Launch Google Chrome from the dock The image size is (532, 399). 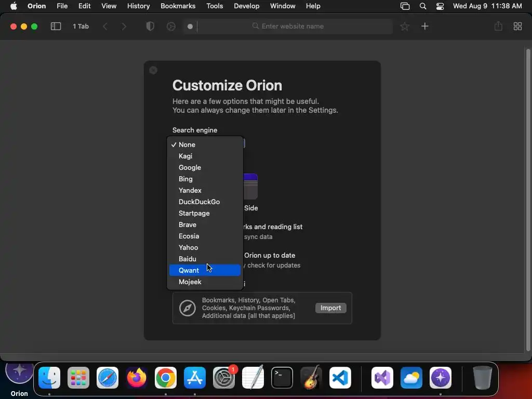tap(166, 378)
